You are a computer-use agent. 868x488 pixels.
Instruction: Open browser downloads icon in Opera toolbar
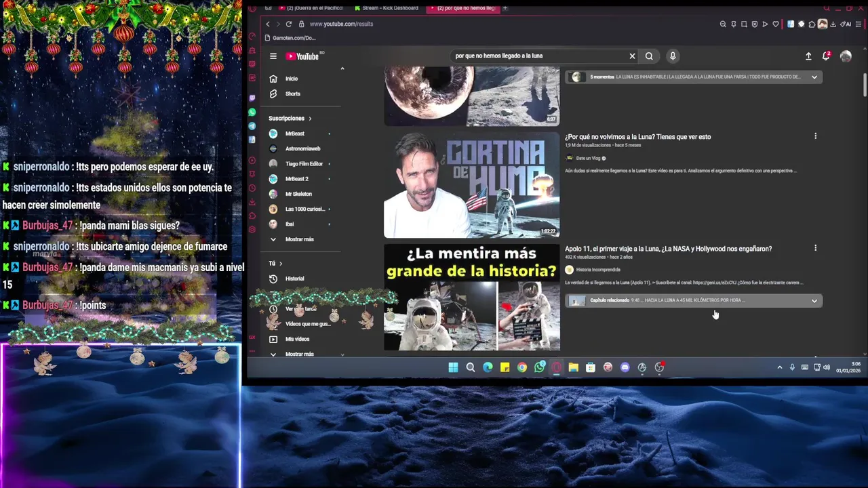[833, 24]
